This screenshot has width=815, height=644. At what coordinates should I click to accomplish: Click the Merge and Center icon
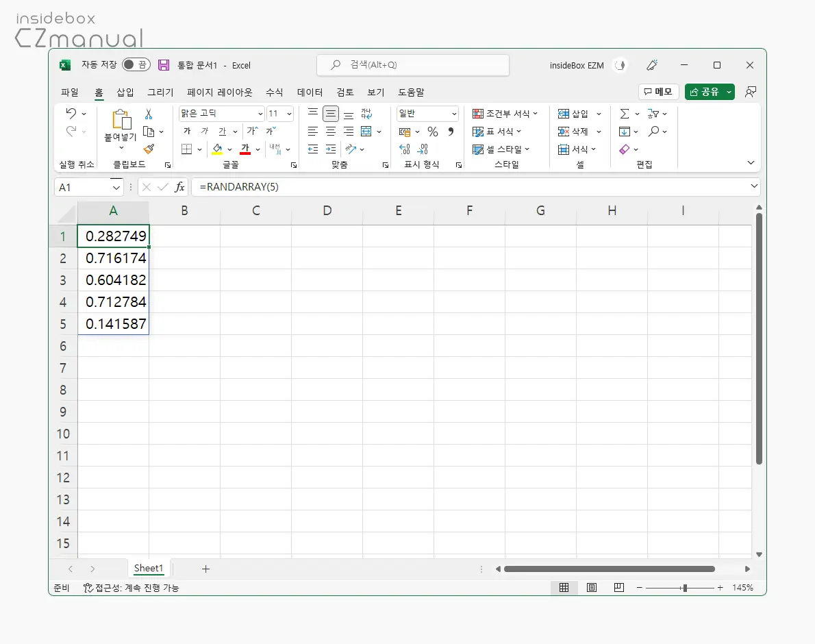(366, 132)
